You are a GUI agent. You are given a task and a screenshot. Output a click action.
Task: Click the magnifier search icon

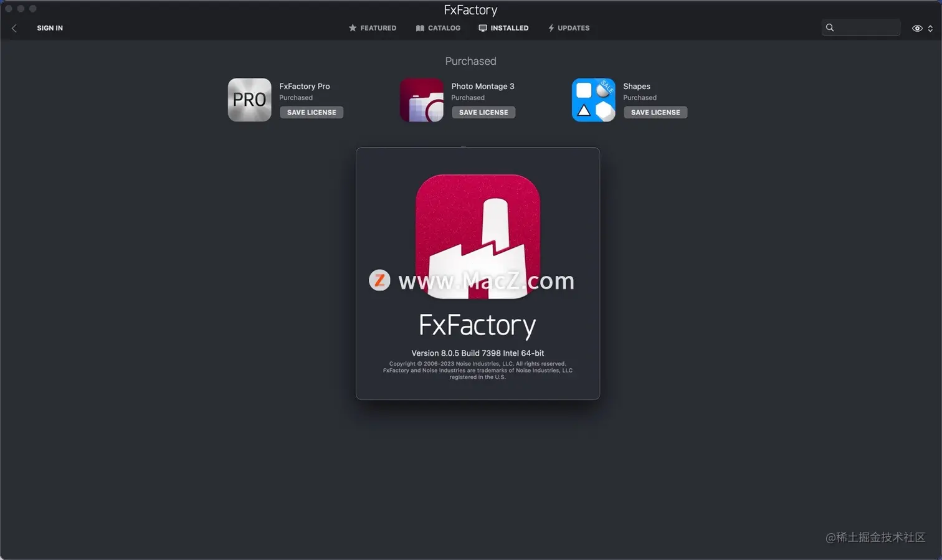pyautogui.click(x=830, y=27)
